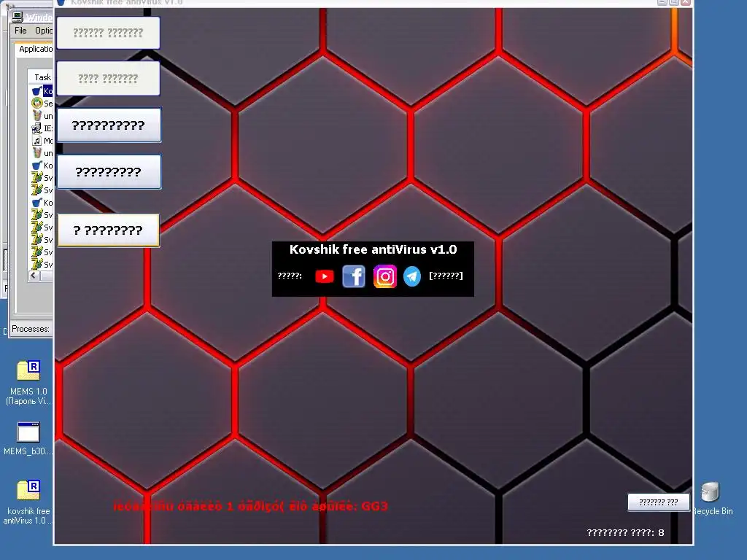Select the 'MEMS_b30...' desktop program icon
Viewport: 747px width, 560px height.
click(28, 438)
